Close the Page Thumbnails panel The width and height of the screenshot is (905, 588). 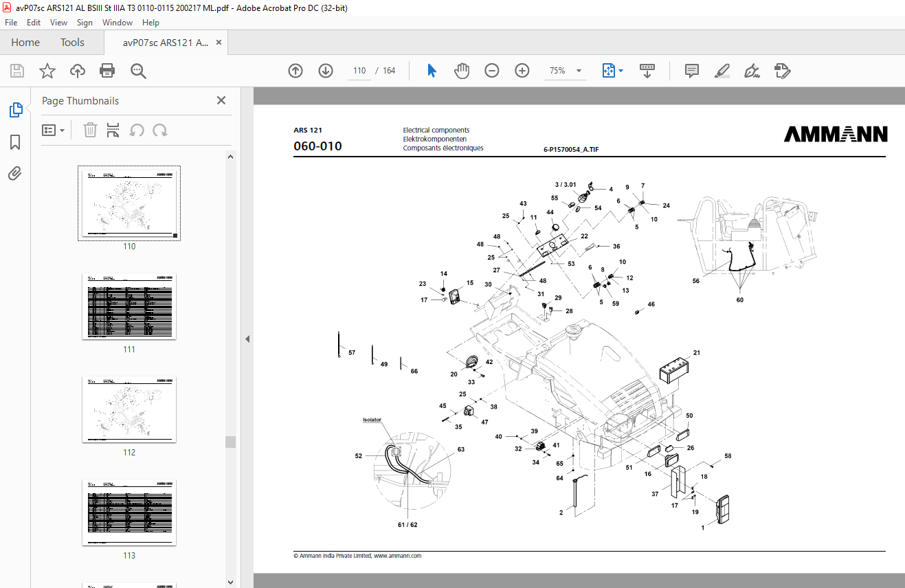(x=221, y=100)
